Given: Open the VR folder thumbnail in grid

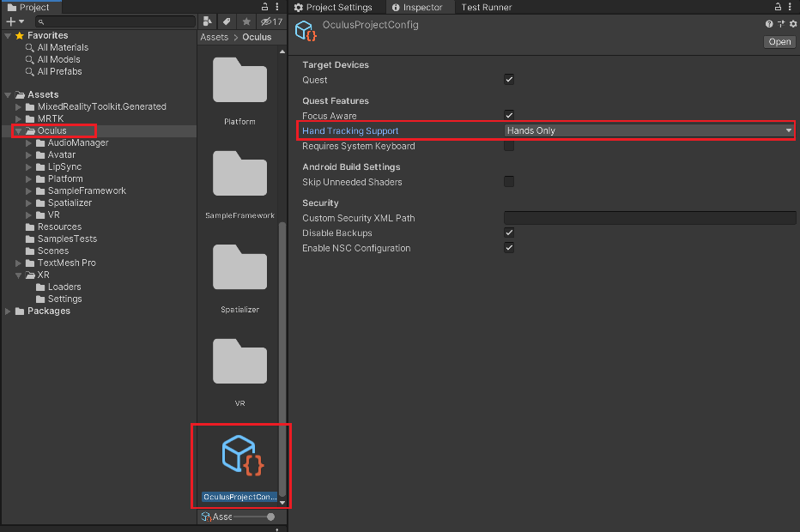Looking at the screenshot, I should 239,361.
